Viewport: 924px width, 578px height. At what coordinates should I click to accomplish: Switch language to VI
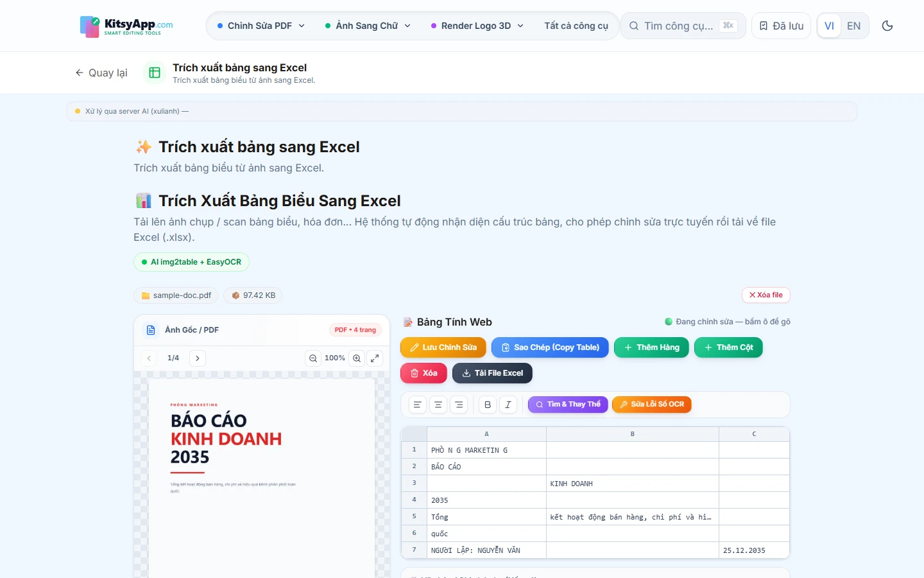pos(829,26)
